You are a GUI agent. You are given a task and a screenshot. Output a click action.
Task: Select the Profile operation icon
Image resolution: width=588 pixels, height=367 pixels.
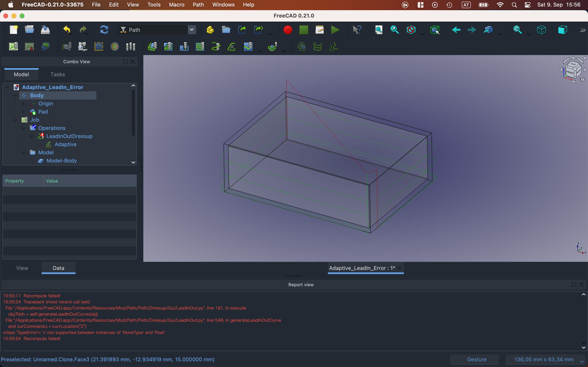(x=152, y=47)
